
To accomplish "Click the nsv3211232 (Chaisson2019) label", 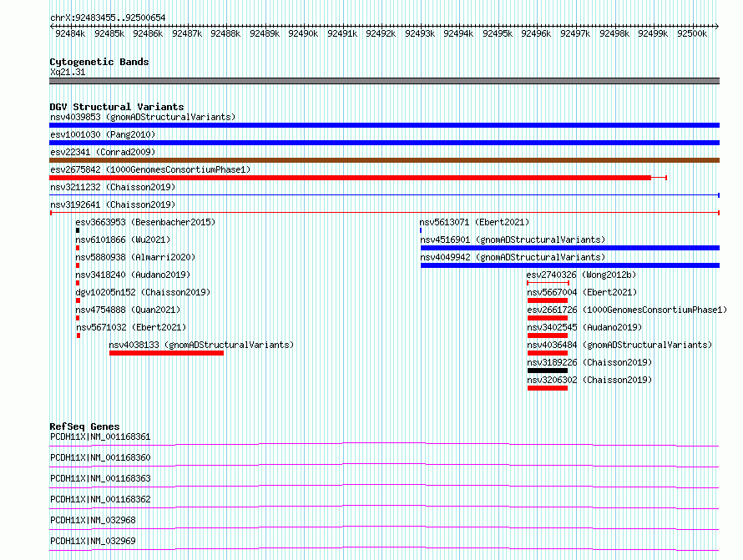I will point(113,187).
